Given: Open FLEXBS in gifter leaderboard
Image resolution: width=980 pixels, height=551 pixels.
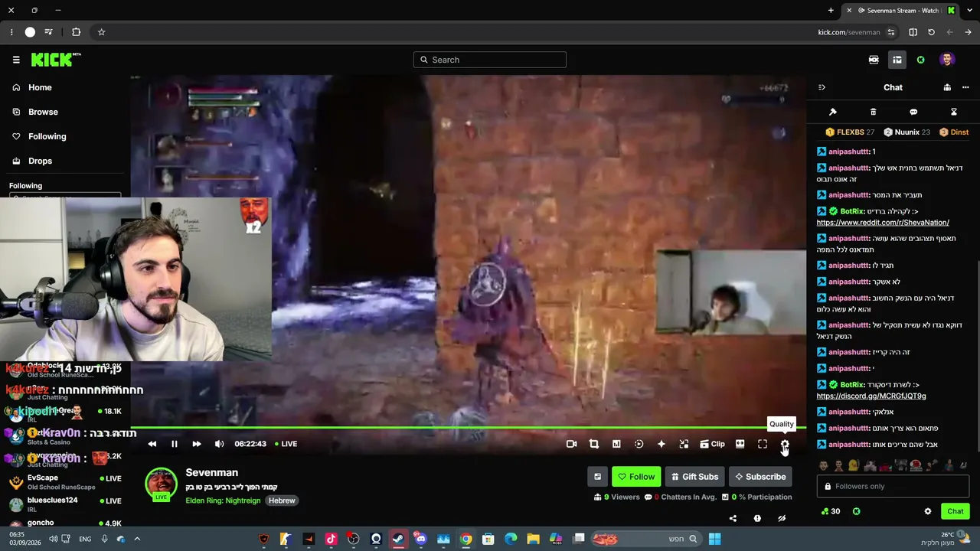Looking at the screenshot, I should click(850, 132).
